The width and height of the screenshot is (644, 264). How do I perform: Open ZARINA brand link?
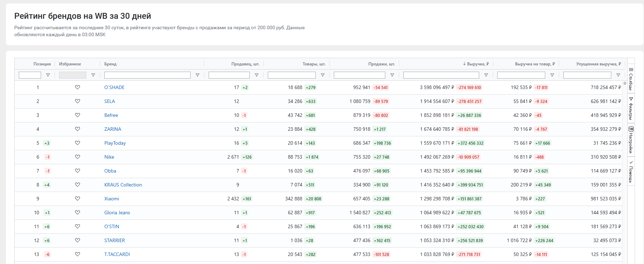(113, 129)
